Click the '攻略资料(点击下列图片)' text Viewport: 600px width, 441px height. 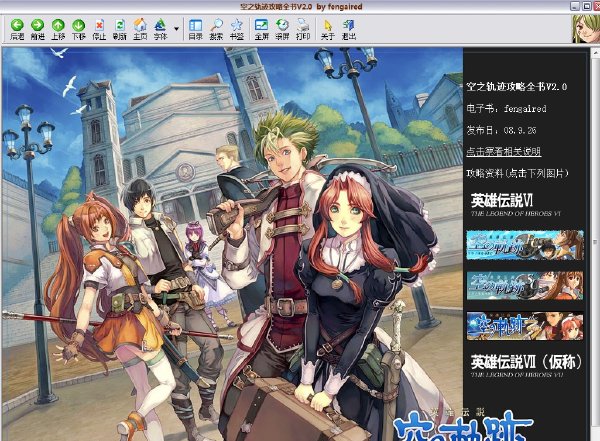pyautogui.click(x=517, y=173)
